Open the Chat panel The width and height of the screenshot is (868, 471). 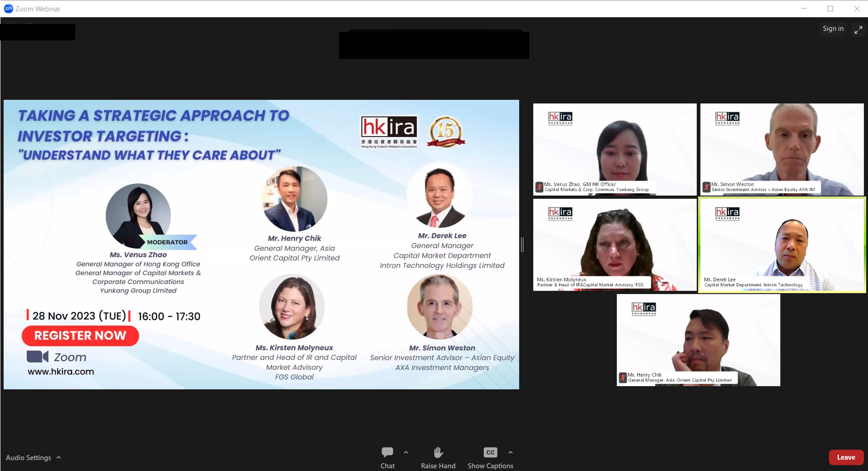[387, 457]
